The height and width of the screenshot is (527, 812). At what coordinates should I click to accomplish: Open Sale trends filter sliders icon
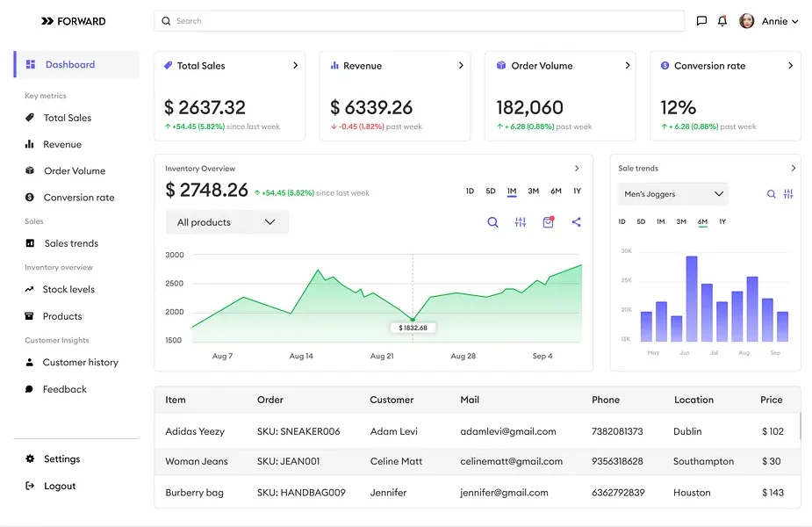[x=788, y=194]
